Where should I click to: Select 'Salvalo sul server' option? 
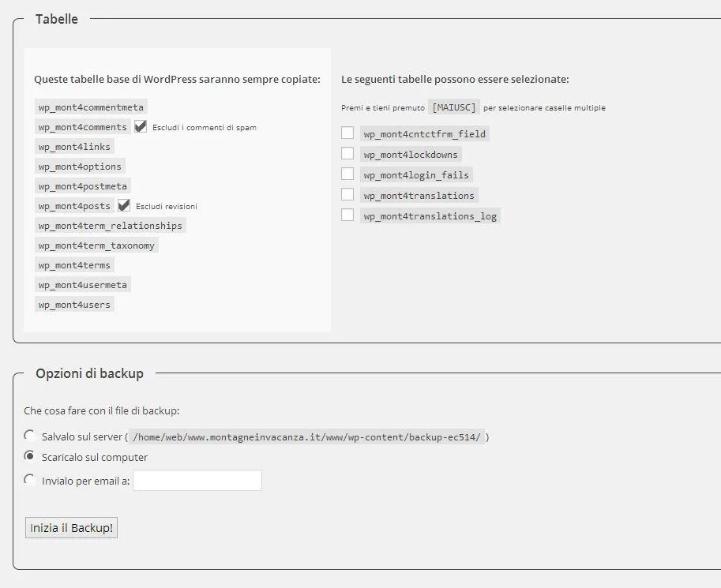(29, 435)
